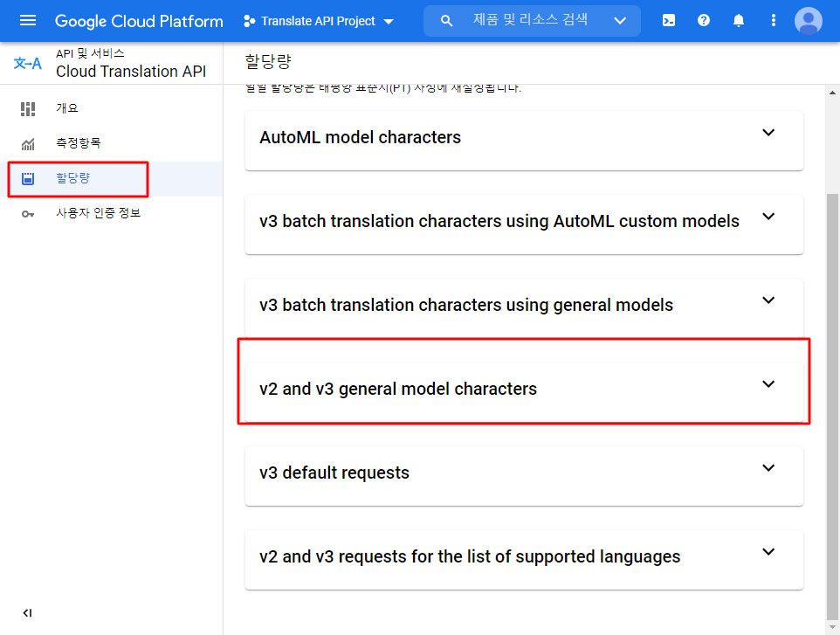Expand v3 default requests chevron
This screenshot has height=635, width=840.
click(768, 468)
